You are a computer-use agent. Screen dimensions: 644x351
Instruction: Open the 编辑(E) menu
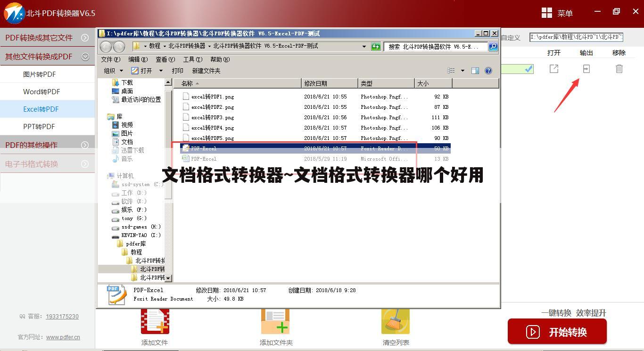pos(138,59)
